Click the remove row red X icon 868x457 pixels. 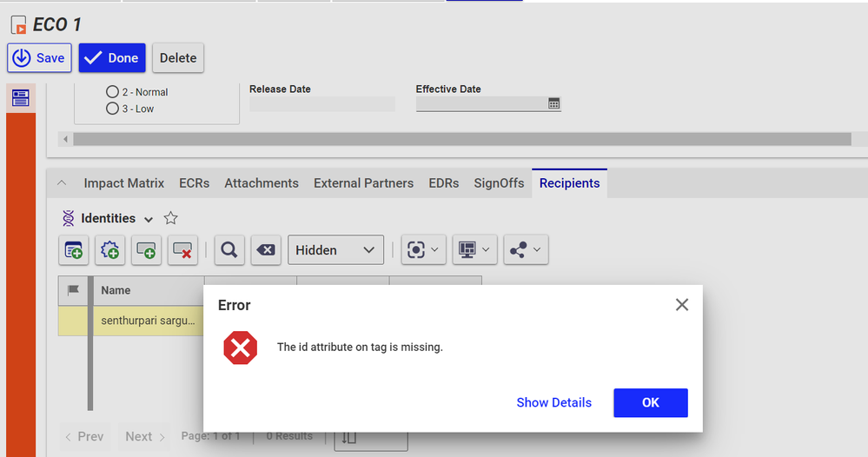tap(182, 250)
